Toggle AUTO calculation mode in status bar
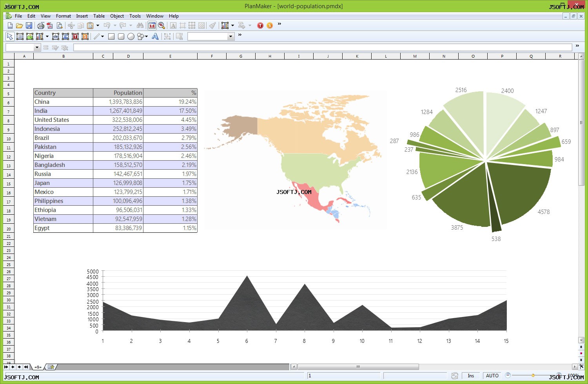 click(x=492, y=376)
